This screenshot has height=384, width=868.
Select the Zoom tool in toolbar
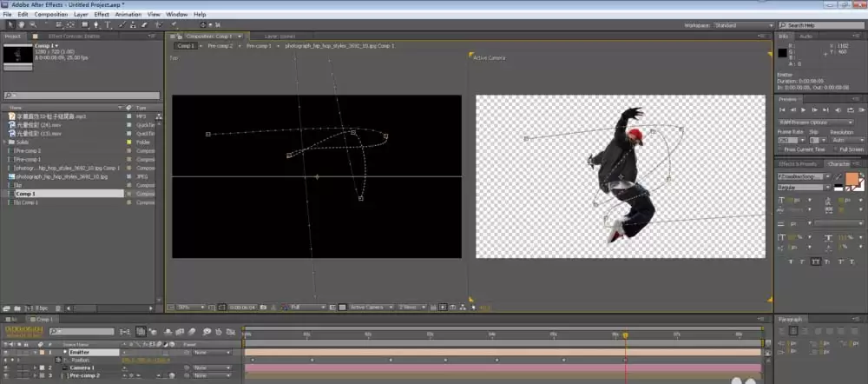point(33,25)
